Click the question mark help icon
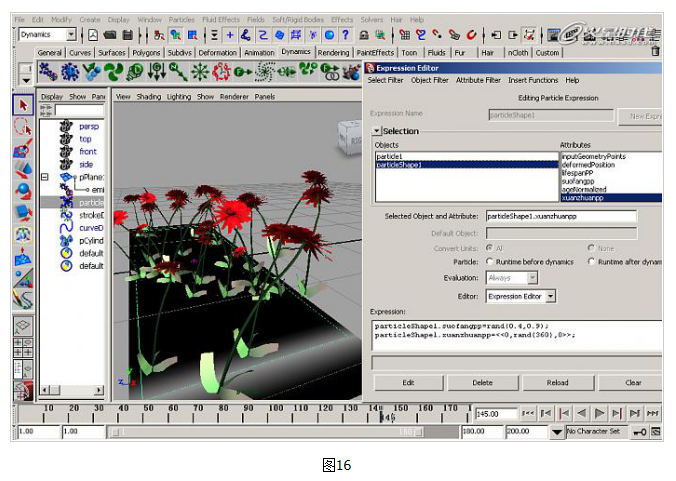Screen dimensions: 676x481 coord(345,35)
